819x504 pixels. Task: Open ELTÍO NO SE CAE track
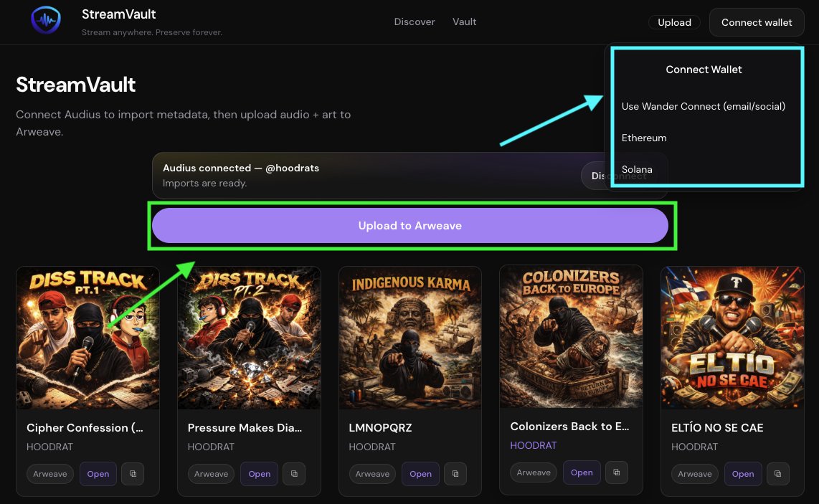pyautogui.click(x=743, y=474)
